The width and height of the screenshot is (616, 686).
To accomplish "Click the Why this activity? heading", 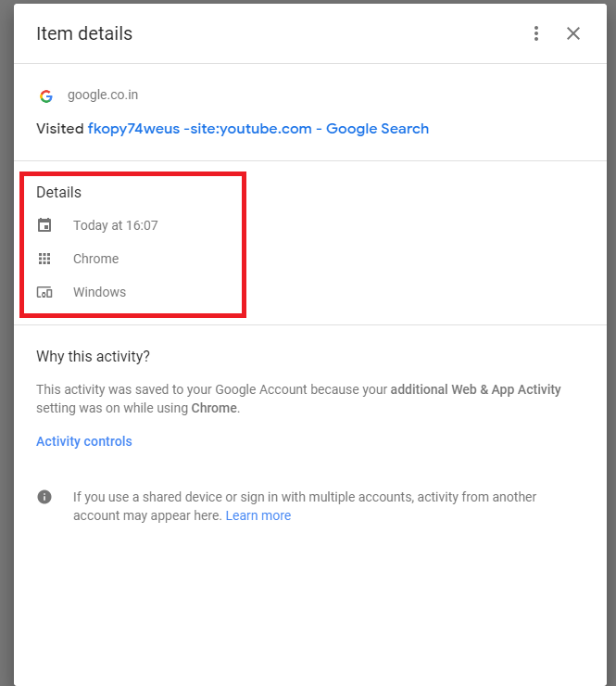I will pyautogui.click(x=94, y=357).
